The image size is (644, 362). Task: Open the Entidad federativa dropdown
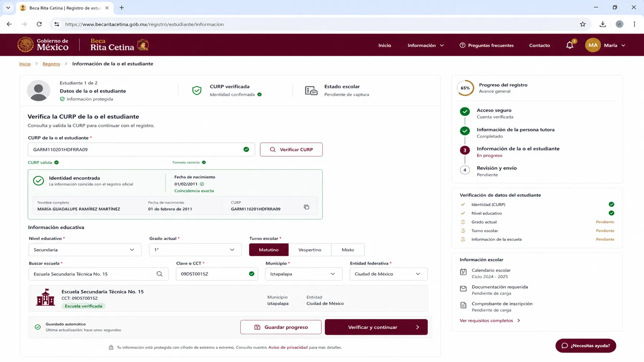coord(388,274)
